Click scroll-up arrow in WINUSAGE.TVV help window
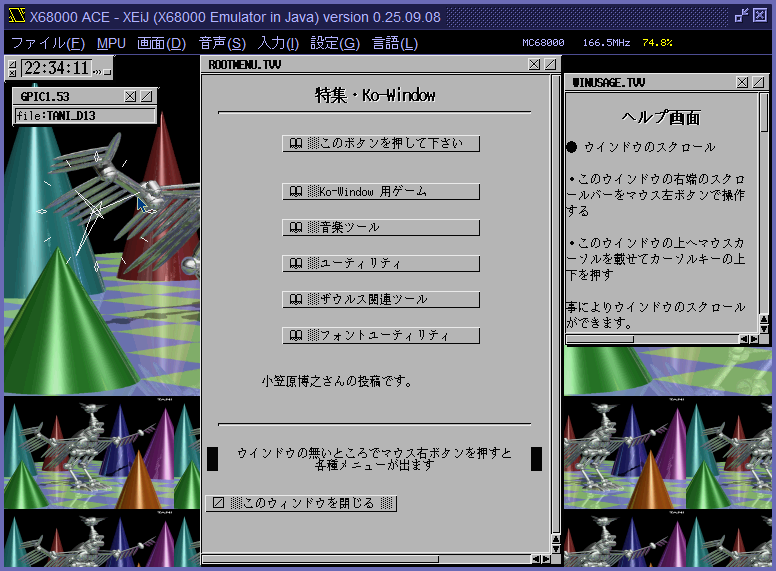The height and width of the screenshot is (571, 776). pos(764,320)
